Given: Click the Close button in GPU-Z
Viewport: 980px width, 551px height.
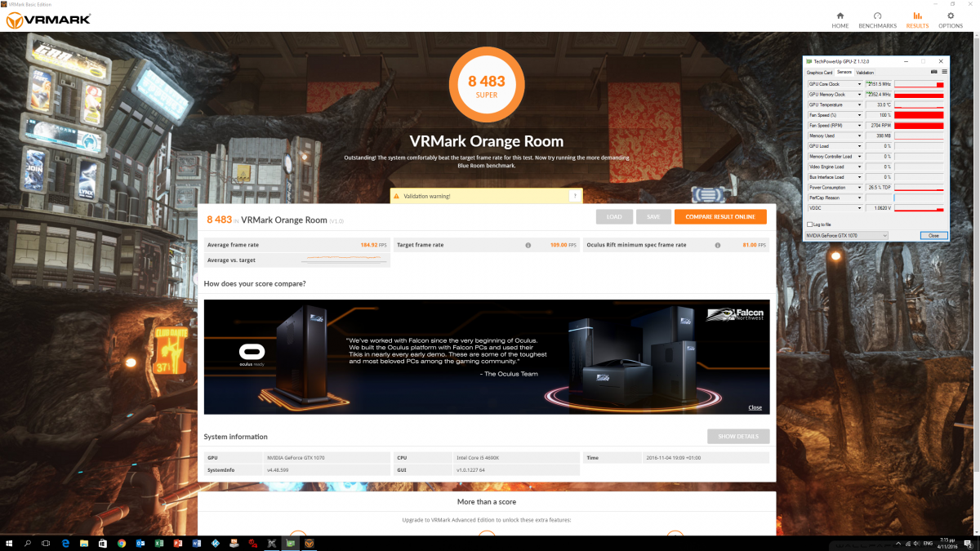Looking at the screenshot, I should (933, 235).
